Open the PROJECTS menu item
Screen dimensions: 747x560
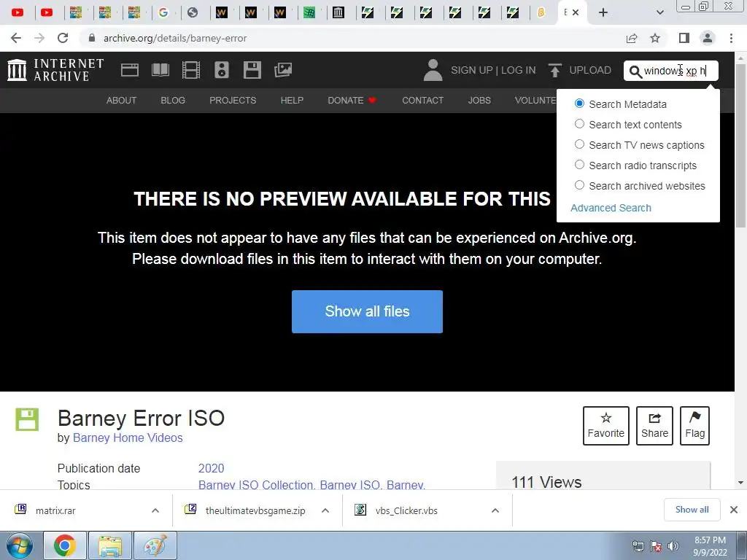pos(233,101)
